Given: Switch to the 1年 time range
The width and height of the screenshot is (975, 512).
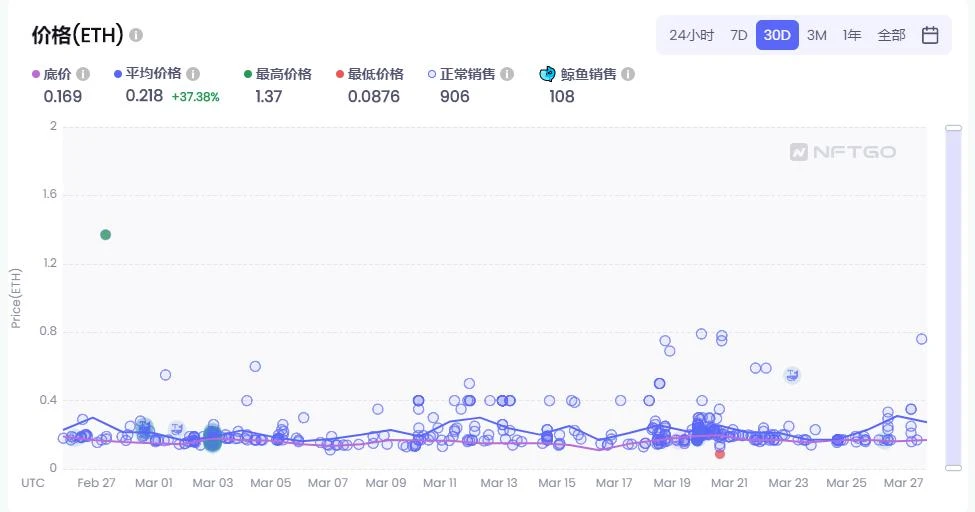Looking at the screenshot, I should point(852,35).
